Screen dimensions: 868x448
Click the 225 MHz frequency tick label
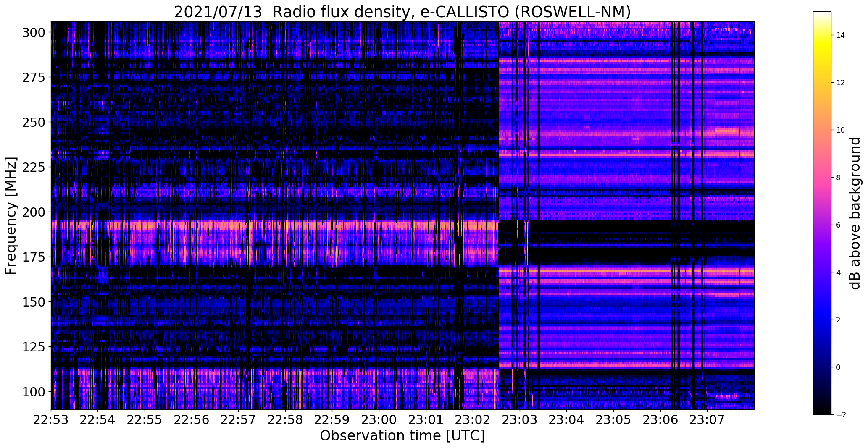pyautogui.click(x=34, y=167)
